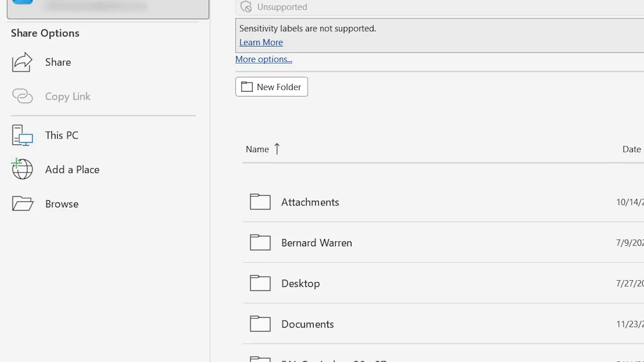Screen dimensions: 644x362
Task: Toggle the Name sort direction arrow
Action: (x=277, y=149)
